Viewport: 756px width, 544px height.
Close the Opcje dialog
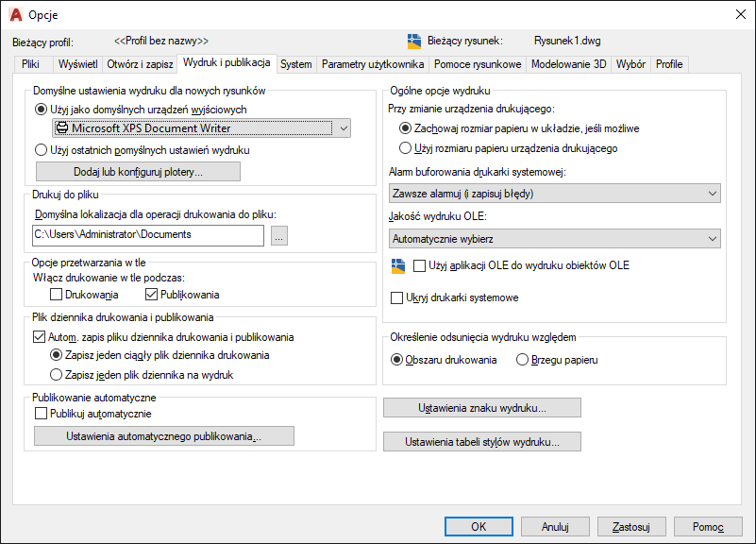pos(741,14)
